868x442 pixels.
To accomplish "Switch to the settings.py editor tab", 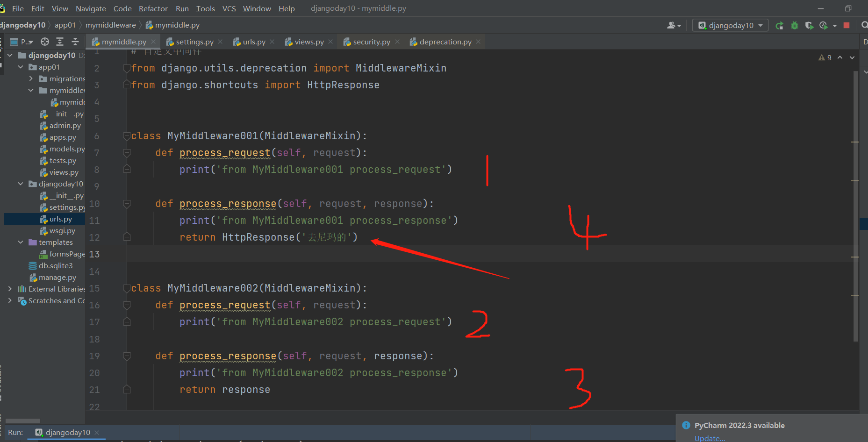I will (x=194, y=42).
